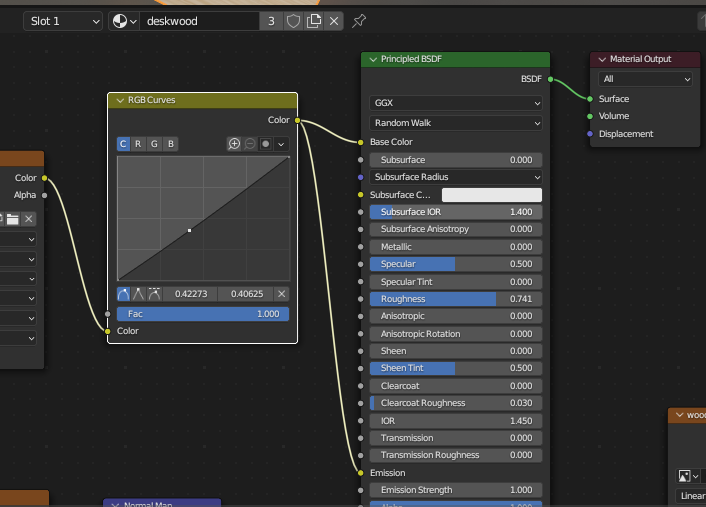Click the Alpha output socket of texture node
Viewport: 706px width, 507px height.
point(44,195)
